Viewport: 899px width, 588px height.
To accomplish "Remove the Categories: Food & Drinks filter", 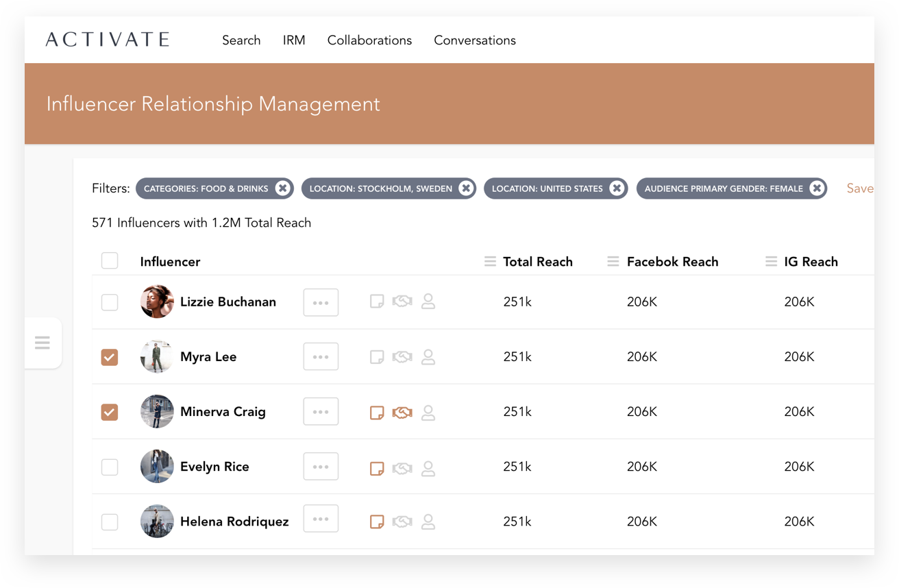I will (282, 188).
